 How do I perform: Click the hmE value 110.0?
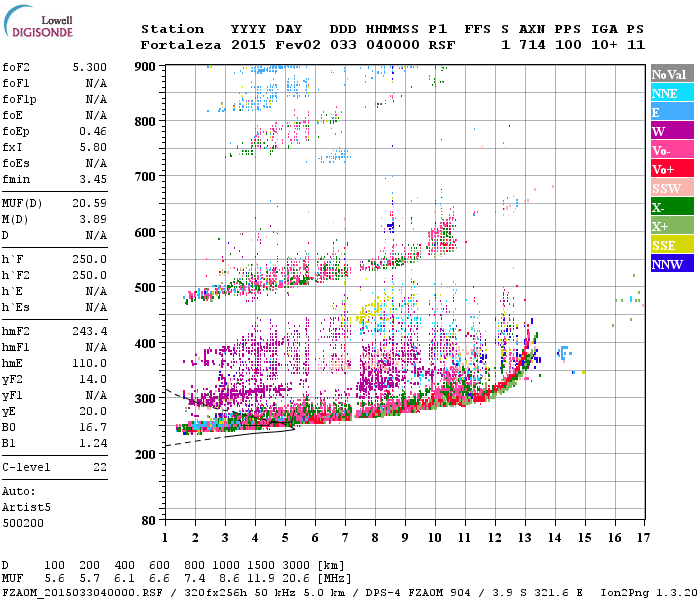pos(90,363)
